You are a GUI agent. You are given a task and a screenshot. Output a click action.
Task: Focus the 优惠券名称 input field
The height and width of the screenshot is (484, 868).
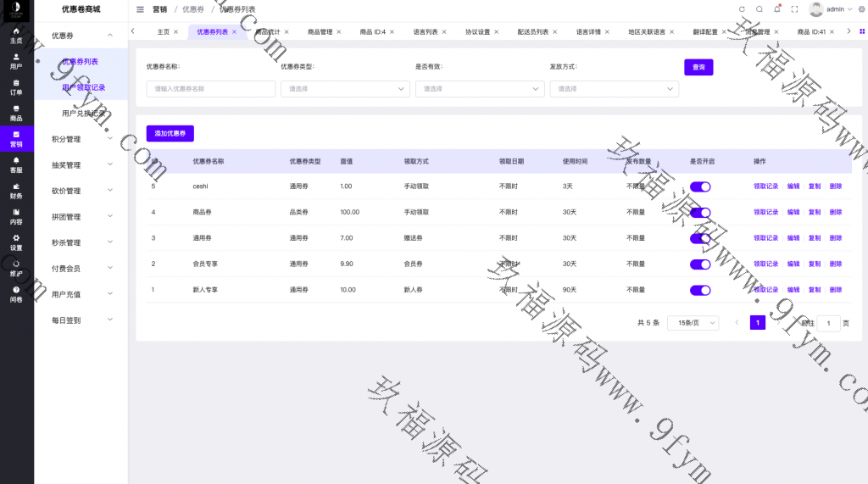click(210, 89)
